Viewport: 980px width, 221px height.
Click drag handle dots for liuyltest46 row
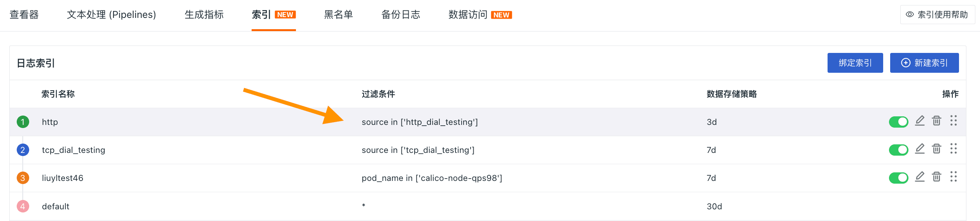(x=954, y=177)
